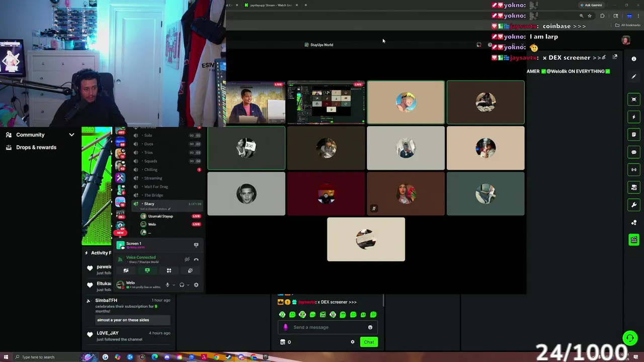Open chat settings gear next to Chat button

point(352,342)
